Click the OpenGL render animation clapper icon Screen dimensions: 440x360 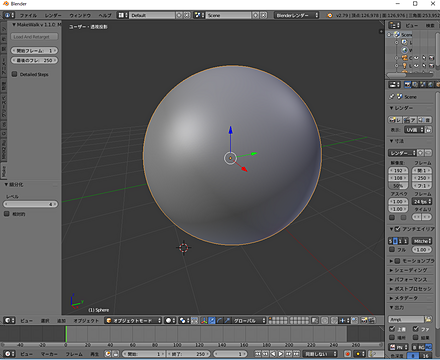[371, 321]
